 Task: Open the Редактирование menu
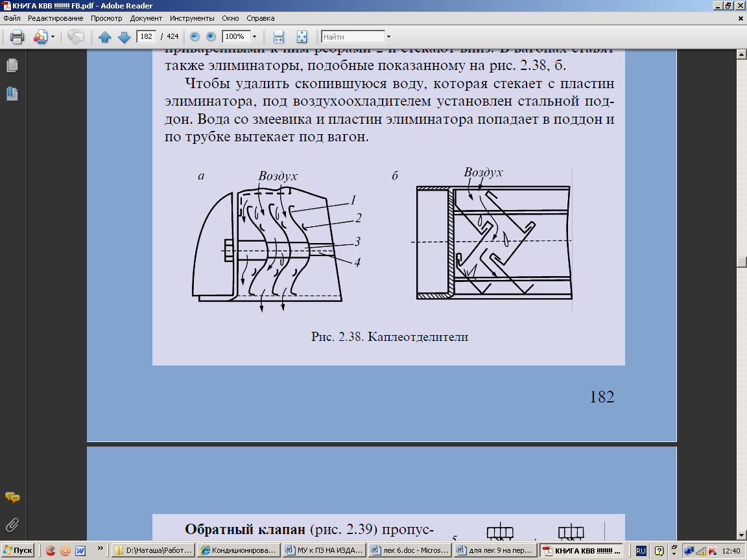tap(55, 18)
